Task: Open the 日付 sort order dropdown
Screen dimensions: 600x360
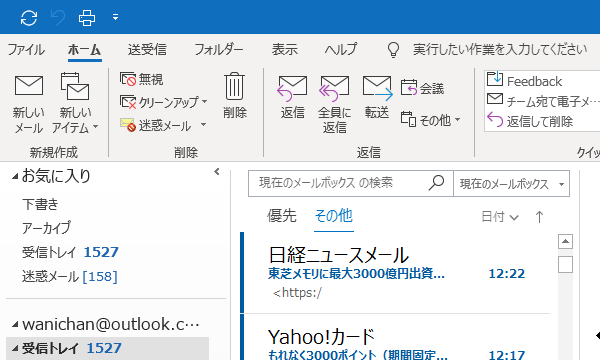Action: [x=500, y=217]
